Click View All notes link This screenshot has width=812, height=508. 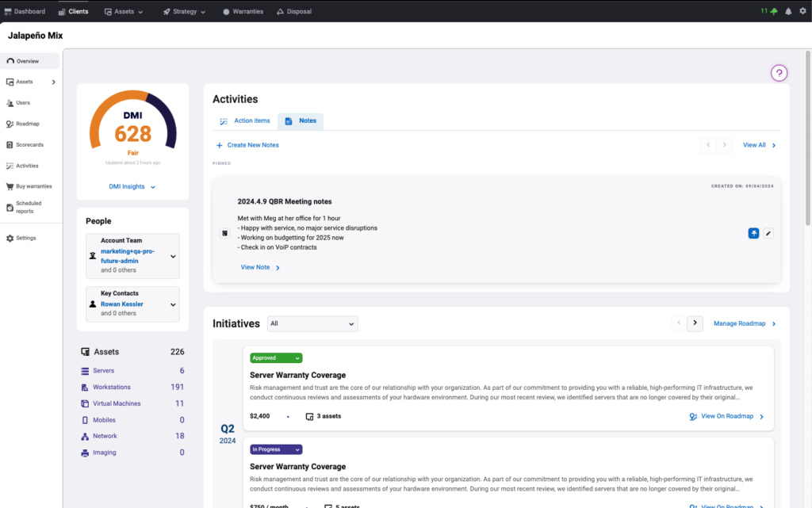click(x=759, y=145)
